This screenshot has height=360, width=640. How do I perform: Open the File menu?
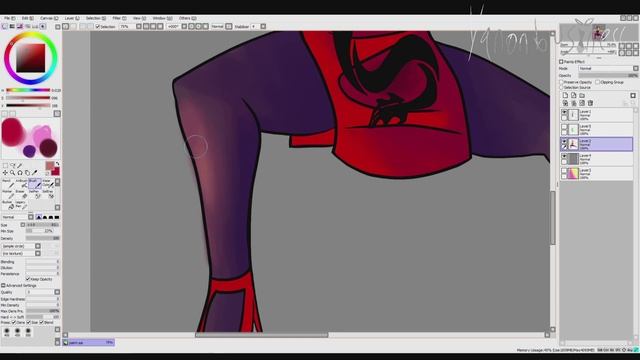pos(9,18)
